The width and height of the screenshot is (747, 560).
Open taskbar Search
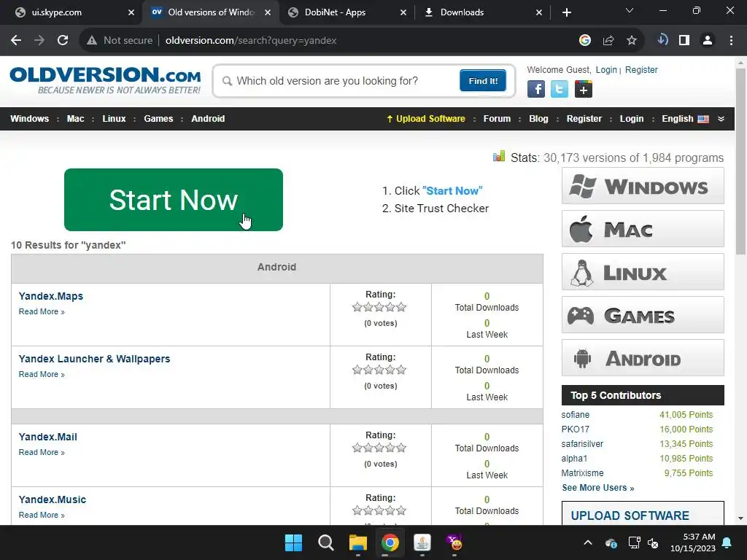tap(326, 542)
